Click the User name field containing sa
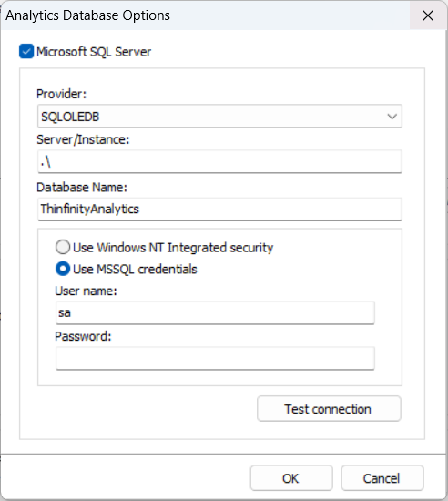Screen dimensions: 448x501 point(215,313)
